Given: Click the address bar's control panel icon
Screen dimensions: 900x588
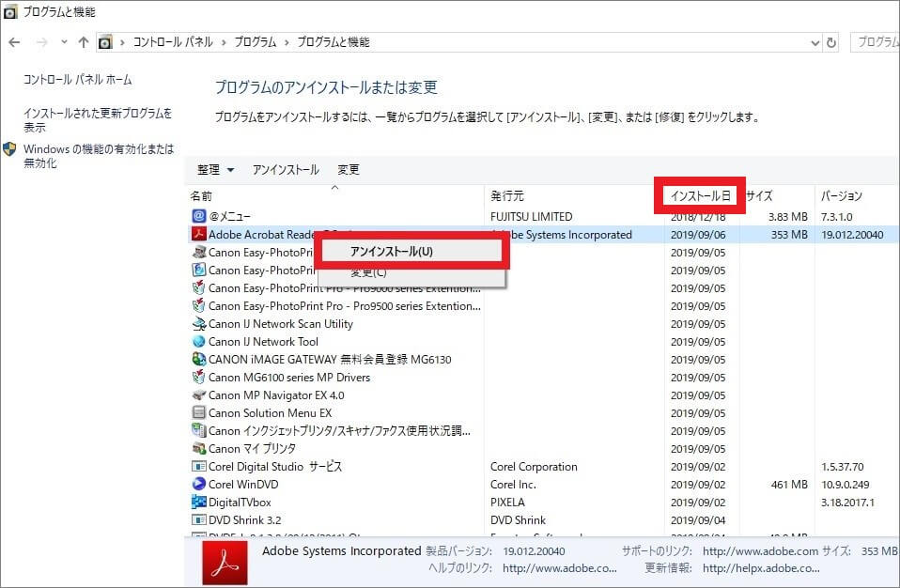Looking at the screenshot, I should pyautogui.click(x=105, y=42).
